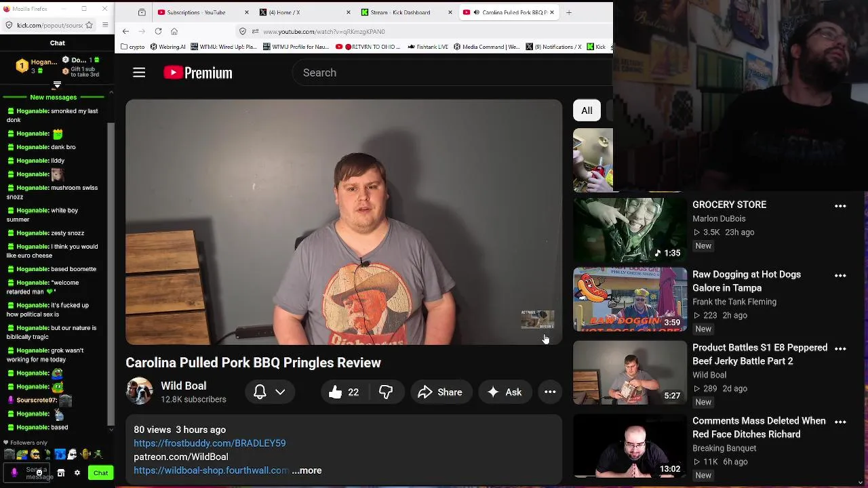
Task: Click the Breaking Banquet channel name
Action: (724, 448)
